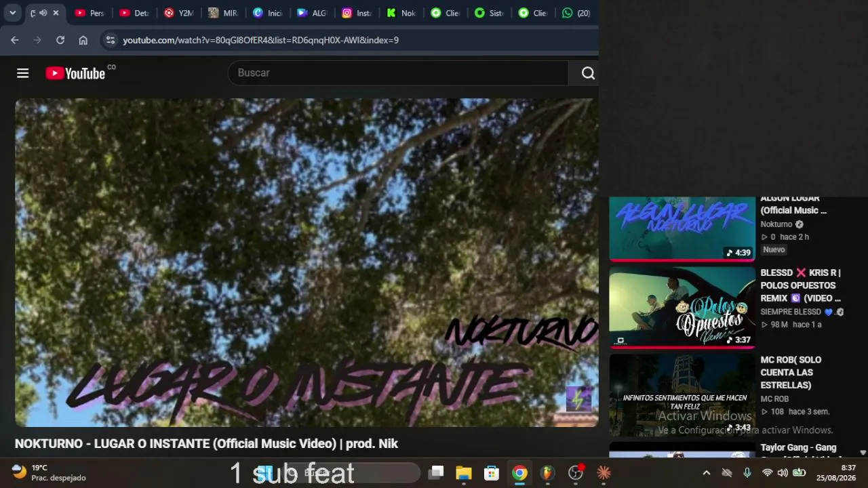868x488 pixels.
Task: Open the browser home page button
Action: 83,40
